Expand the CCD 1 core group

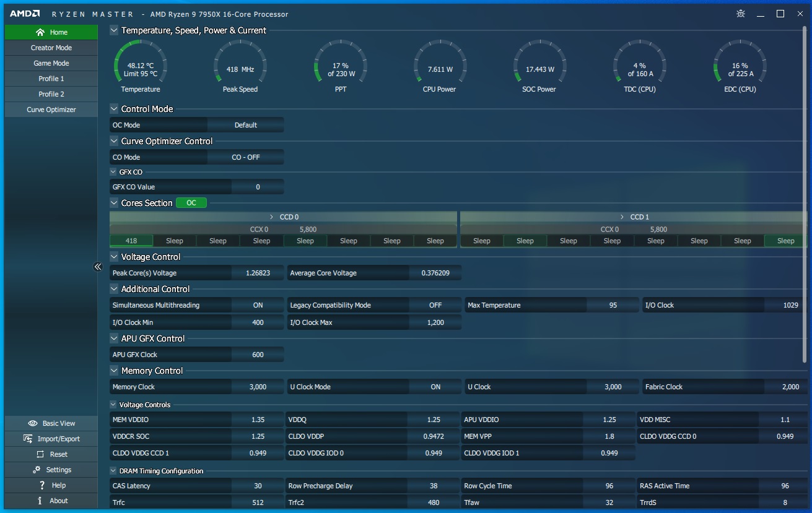(x=622, y=217)
